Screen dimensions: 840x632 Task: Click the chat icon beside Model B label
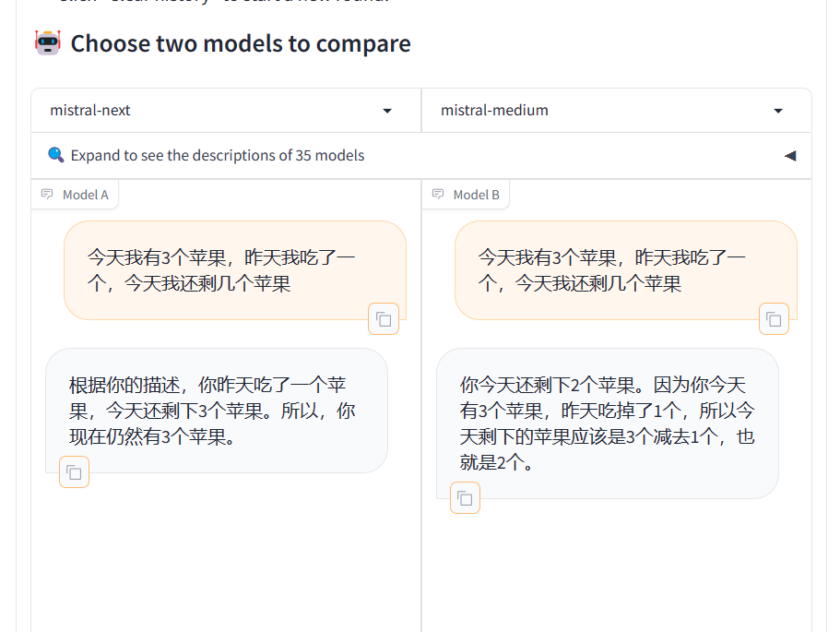coord(438,195)
